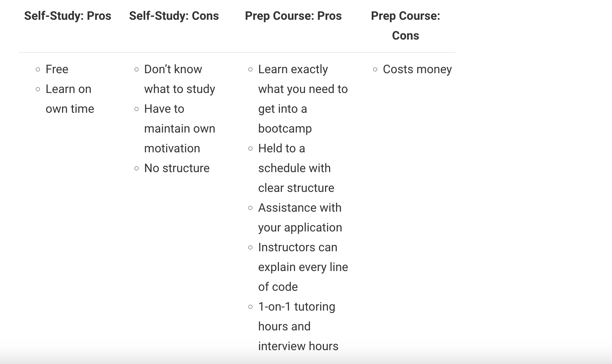Click the 'Self-Study: Pros' column header
This screenshot has width=612, height=364.
tap(68, 16)
